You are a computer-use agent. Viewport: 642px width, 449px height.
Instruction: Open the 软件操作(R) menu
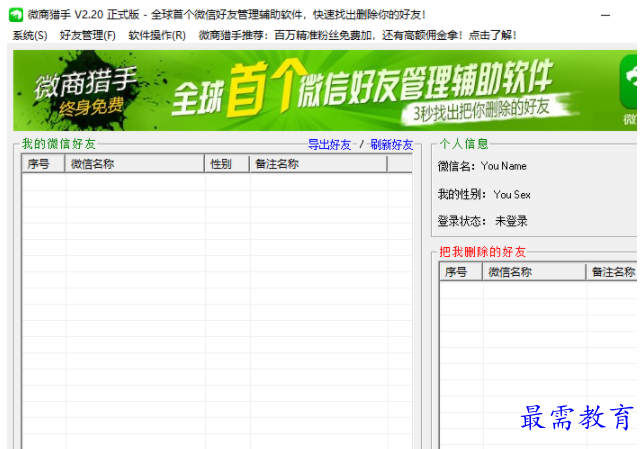tap(157, 36)
